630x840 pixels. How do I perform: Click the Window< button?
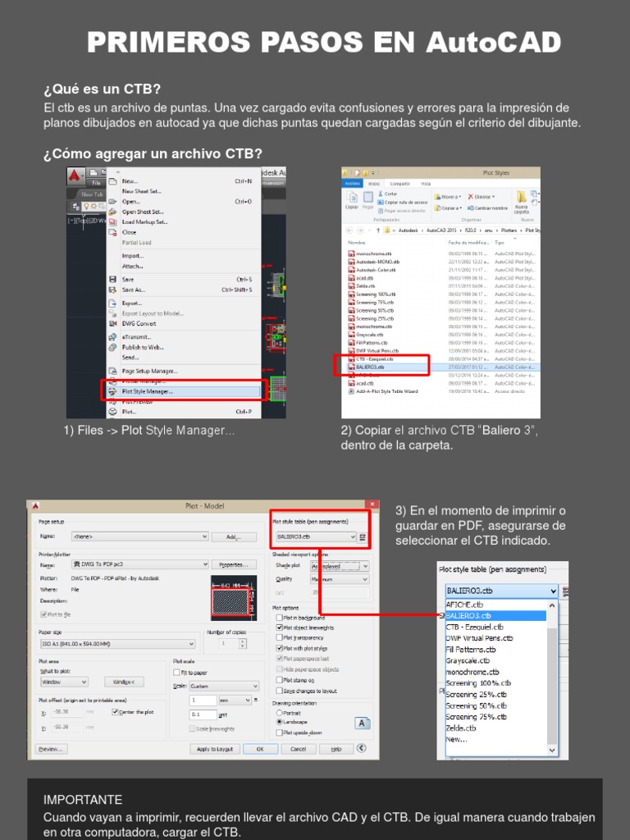point(124,682)
